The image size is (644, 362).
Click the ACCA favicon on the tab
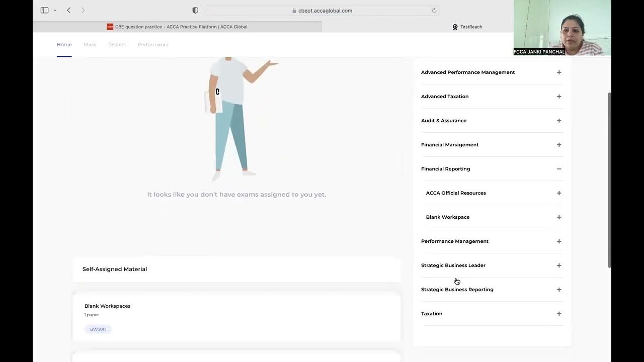coord(110,27)
